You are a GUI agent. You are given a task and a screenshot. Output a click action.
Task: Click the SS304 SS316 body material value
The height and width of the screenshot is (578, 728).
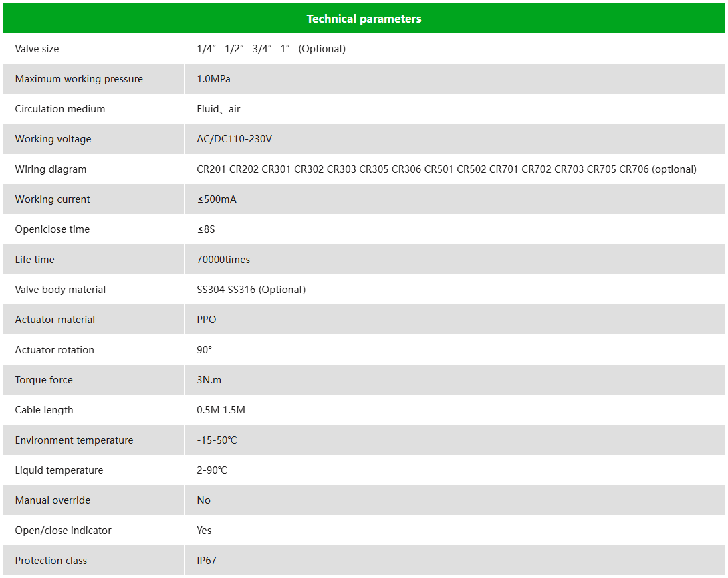(251, 290)
